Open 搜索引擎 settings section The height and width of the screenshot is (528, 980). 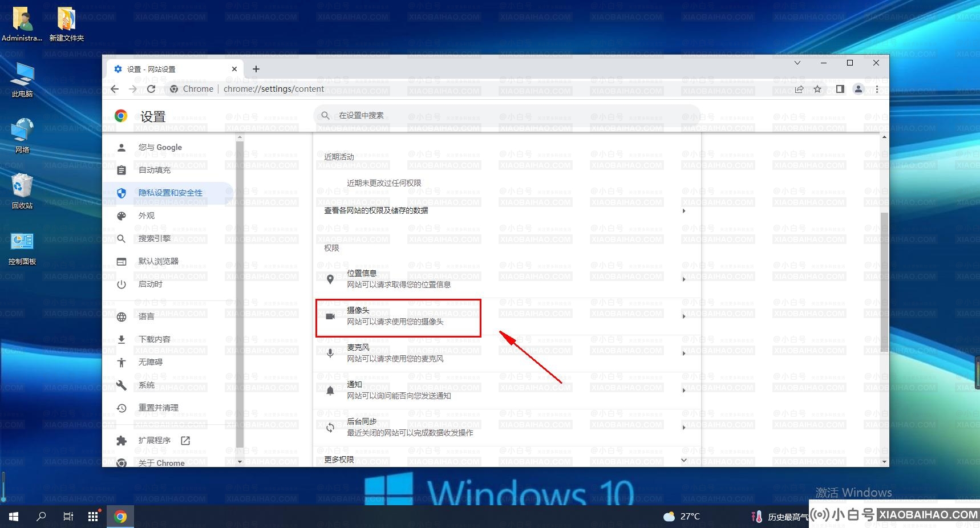[169, 238]
